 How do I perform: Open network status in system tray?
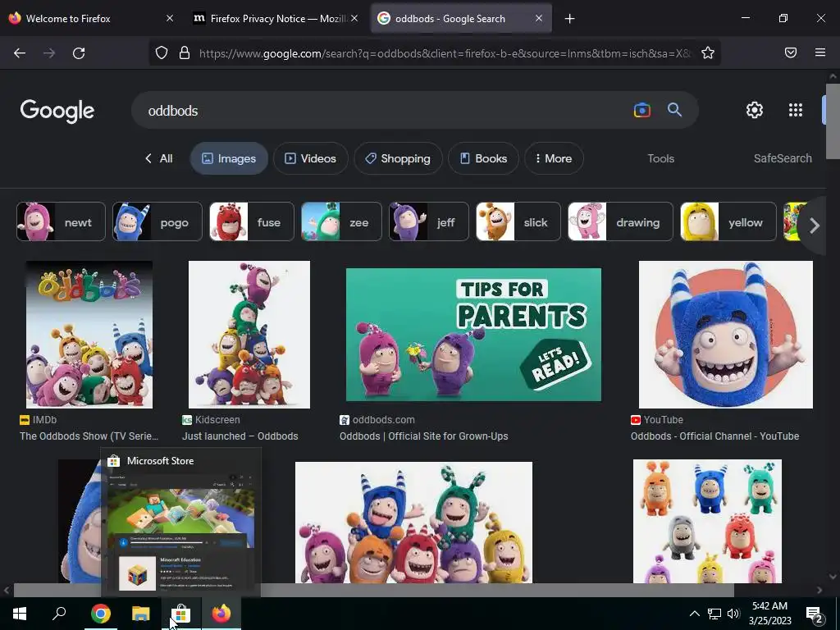714,614
